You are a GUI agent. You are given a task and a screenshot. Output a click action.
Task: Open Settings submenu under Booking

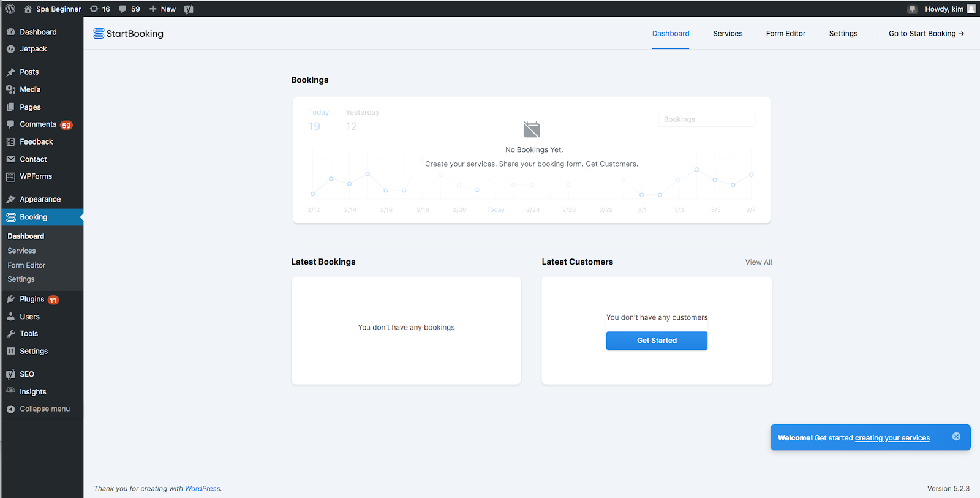click(x=21, y=279)
